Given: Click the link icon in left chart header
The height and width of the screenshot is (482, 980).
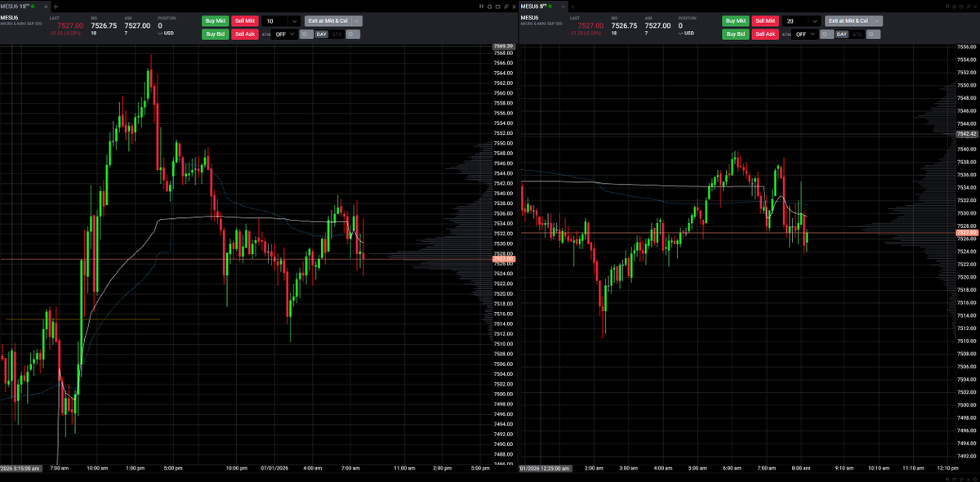Looking at the screenshot, I should pos(481,7).
